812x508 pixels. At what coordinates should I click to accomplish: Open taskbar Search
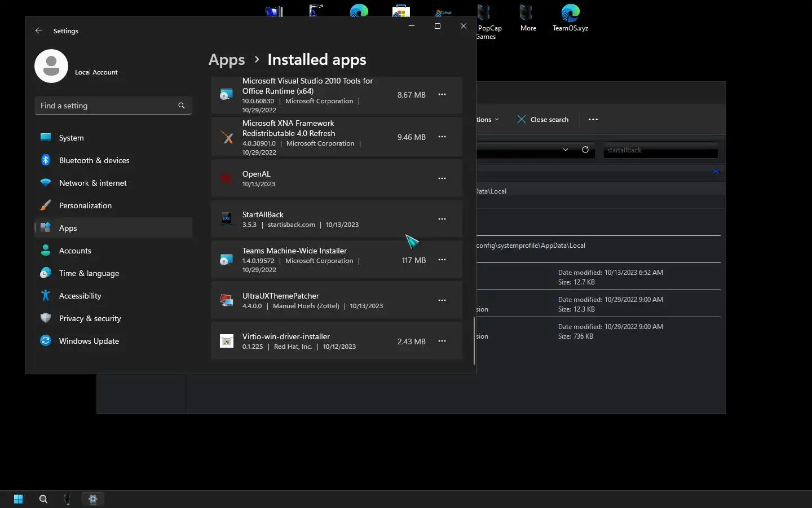pos(43,499)
